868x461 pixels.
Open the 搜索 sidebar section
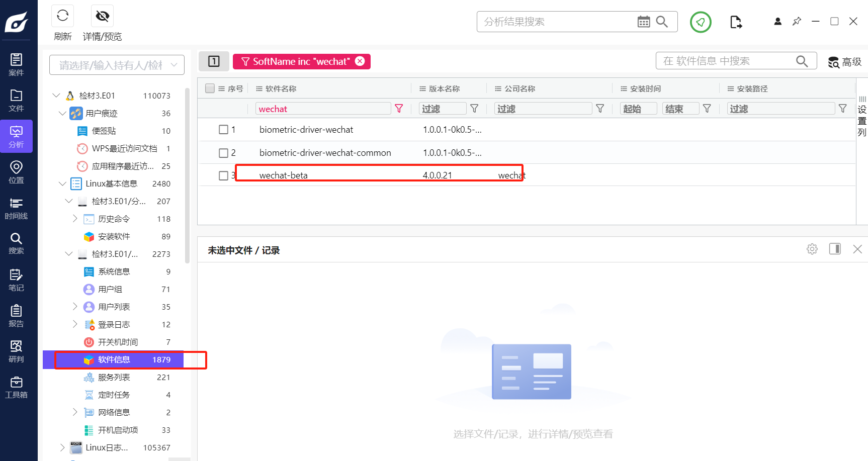pos(16,243)
